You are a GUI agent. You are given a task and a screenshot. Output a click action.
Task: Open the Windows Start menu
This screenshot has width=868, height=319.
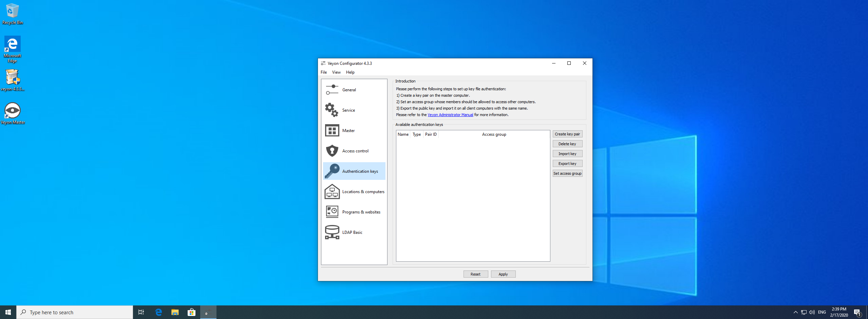point(8,312)
